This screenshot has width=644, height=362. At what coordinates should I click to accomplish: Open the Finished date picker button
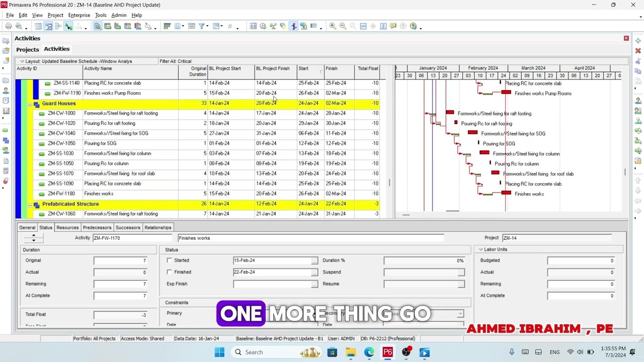coord(314,272)
